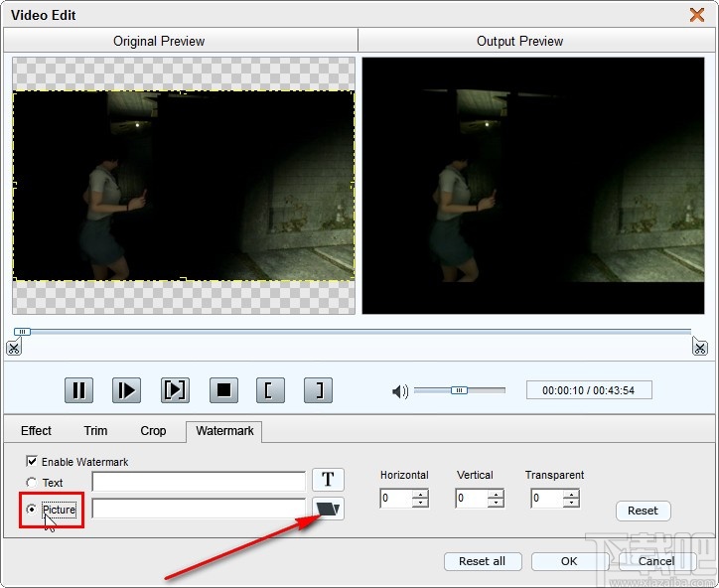Click the Output Preview video frame
Viewport: 719px width, 588px height.
[533, 186]
